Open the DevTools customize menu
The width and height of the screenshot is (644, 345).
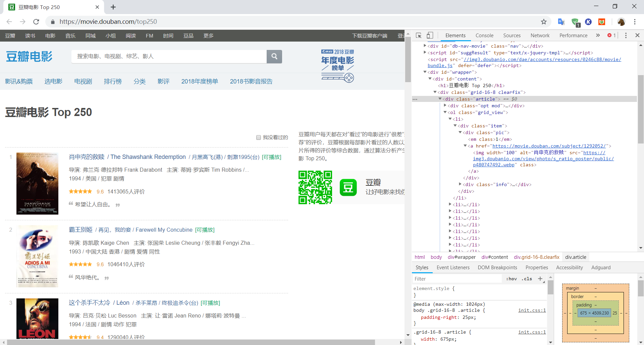click(626, 35)
